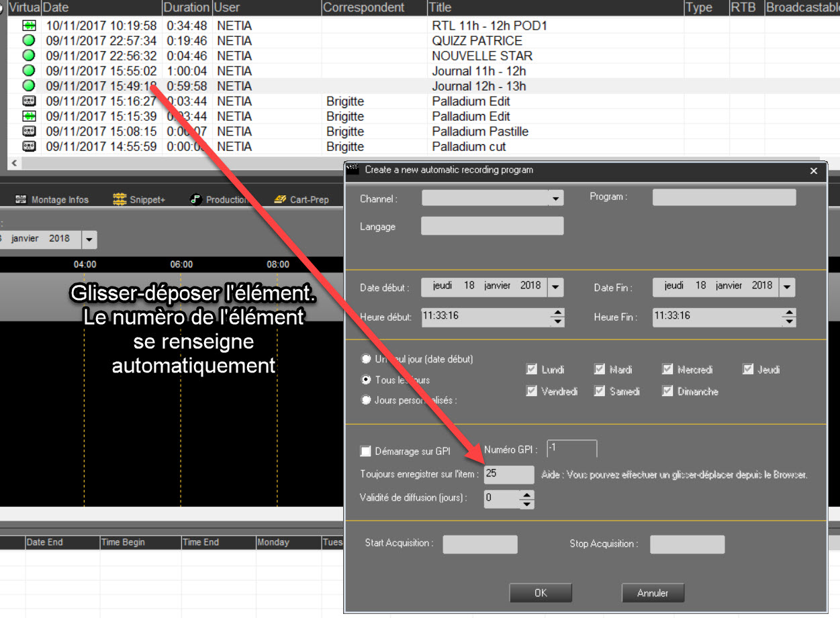
Task: Enable the Démarrage sur GPI checkbox
Action: coord(366,451)
